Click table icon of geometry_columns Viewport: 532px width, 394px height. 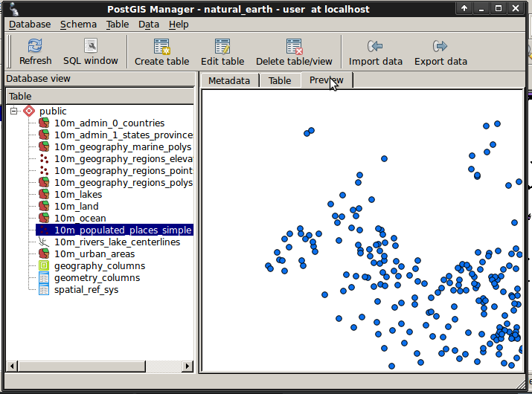44,277
